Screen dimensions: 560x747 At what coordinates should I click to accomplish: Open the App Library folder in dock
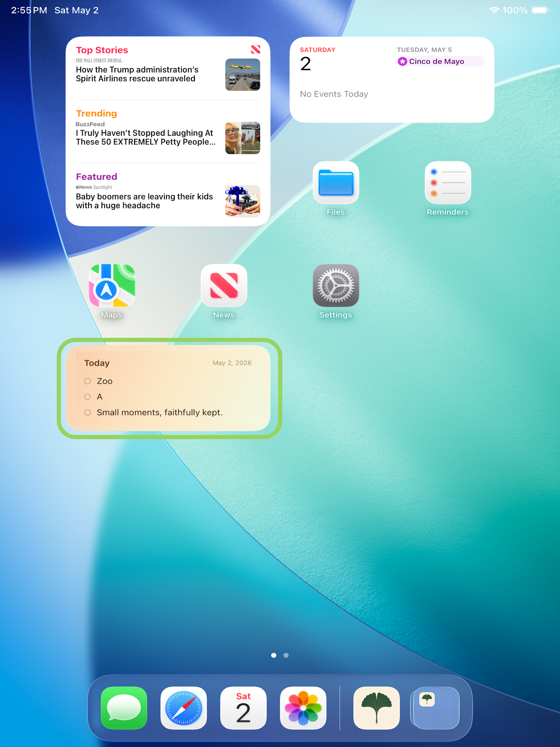coord(435,708)
